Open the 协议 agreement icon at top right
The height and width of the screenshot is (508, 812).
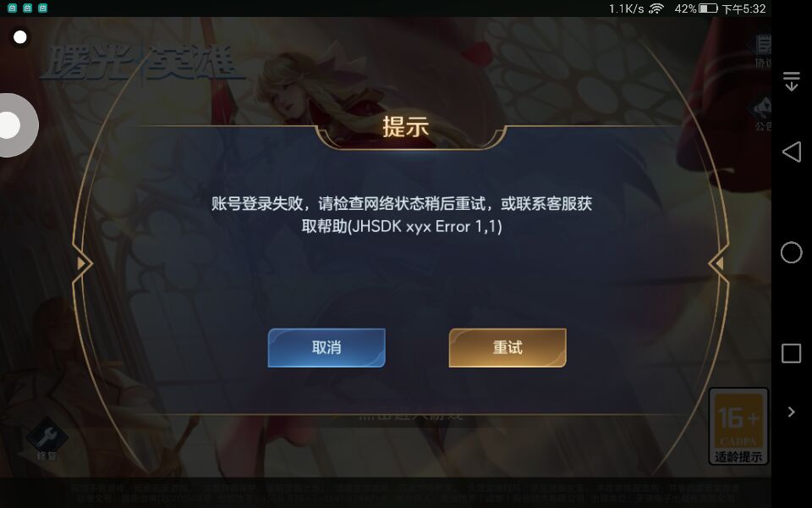coord(762,51)
